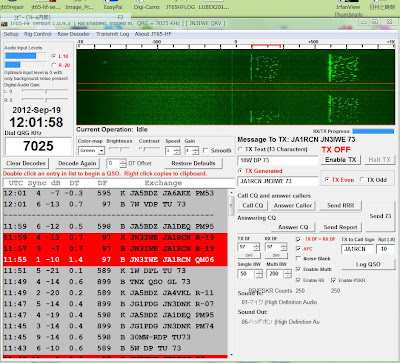Click the Dial QRG KHz field showing 7025

(x=38, y=146)
